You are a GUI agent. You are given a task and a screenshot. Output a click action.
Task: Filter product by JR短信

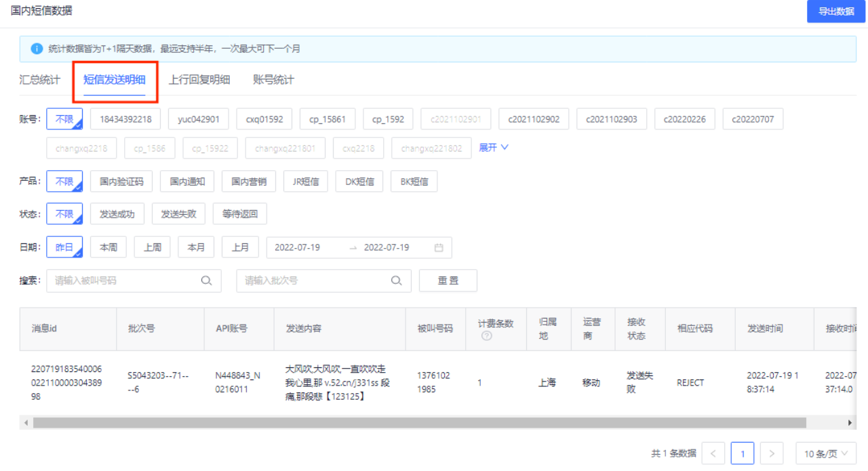(x=306, y=182)
